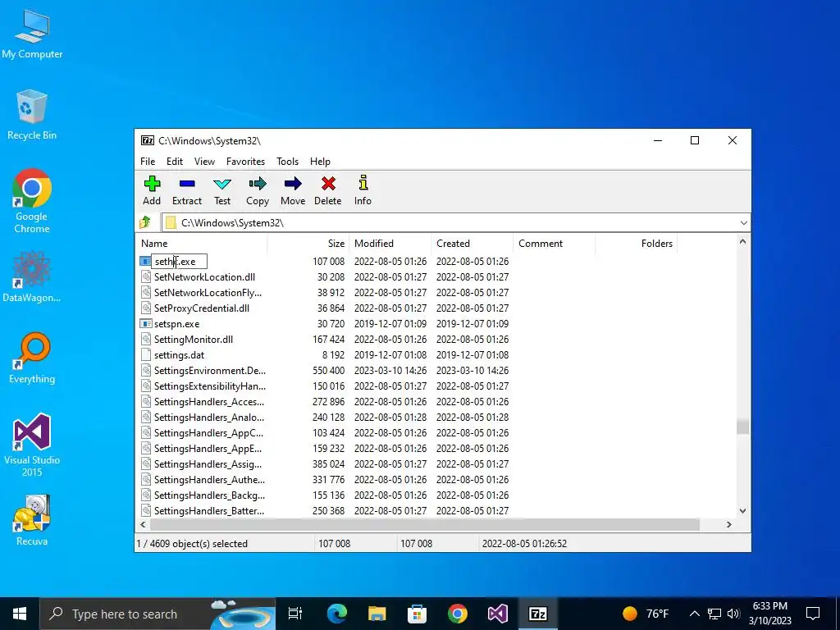Viewport: 840px width, 630px height.
Task: Open the Recycle Bin desktop icon
Action: [32, 115]
